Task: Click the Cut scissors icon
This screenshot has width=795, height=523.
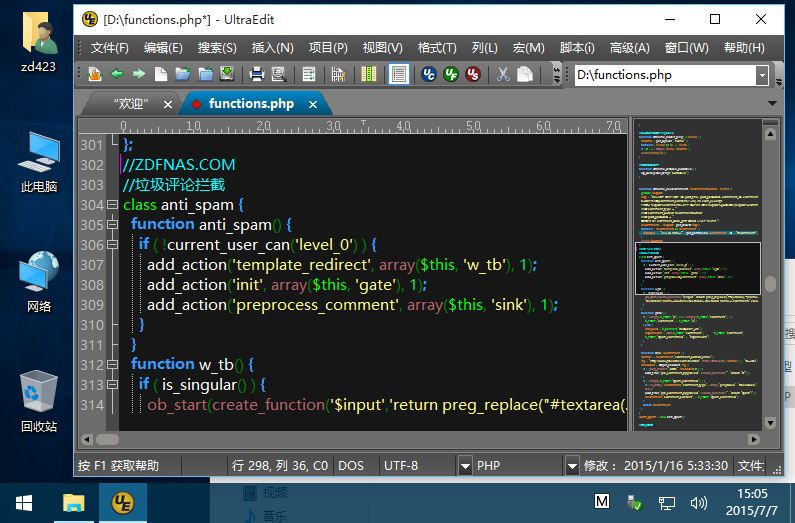Action: click(x=503, y=74)
